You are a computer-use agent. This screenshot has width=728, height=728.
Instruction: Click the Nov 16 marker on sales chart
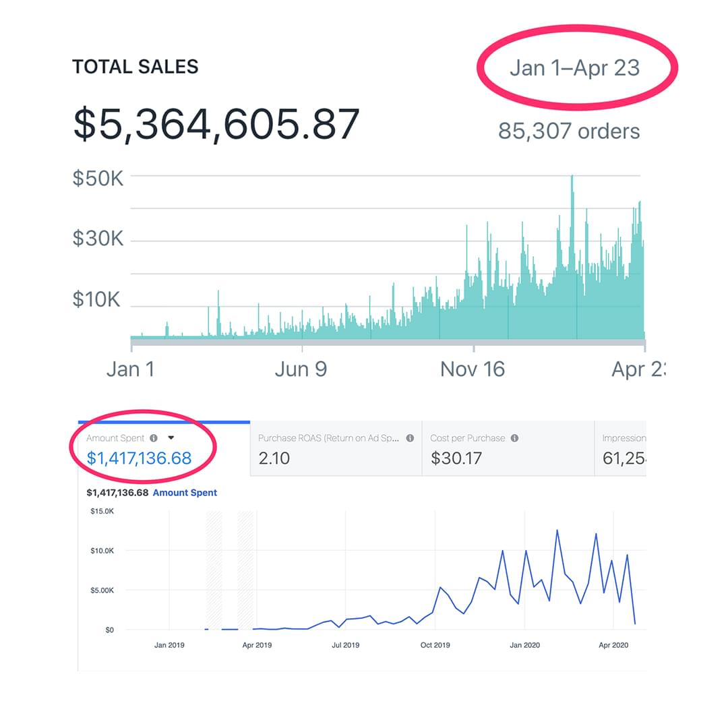473,369
